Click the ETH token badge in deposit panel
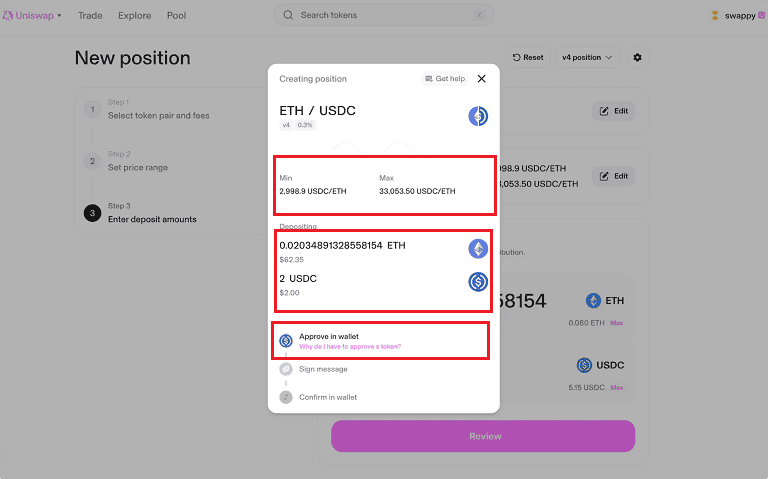Image resolution: width=768 pixels, height=479 pixels. [605, 301]
